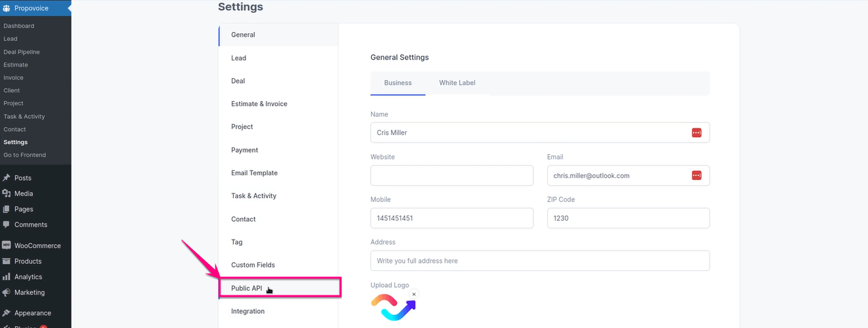Click the Pages icon in WordPress menu

click(x=6, y=209)
